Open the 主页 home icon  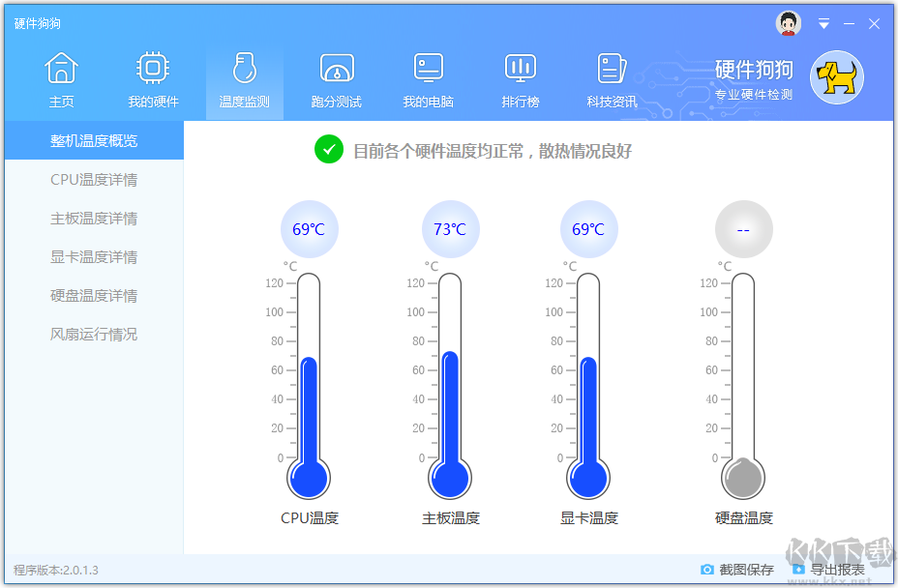[61, 68]
